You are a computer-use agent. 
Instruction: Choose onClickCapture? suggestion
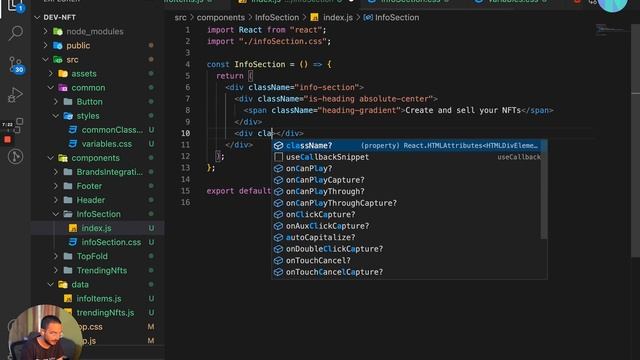coord(407,214)
